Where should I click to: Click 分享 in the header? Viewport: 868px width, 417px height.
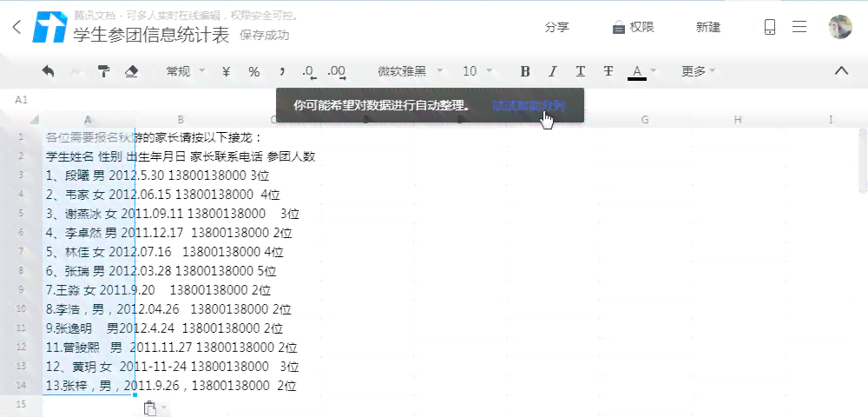[x=557, y=27]
